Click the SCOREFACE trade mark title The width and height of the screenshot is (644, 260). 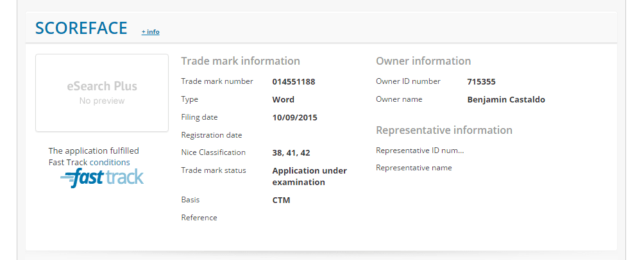pos(81,28)
